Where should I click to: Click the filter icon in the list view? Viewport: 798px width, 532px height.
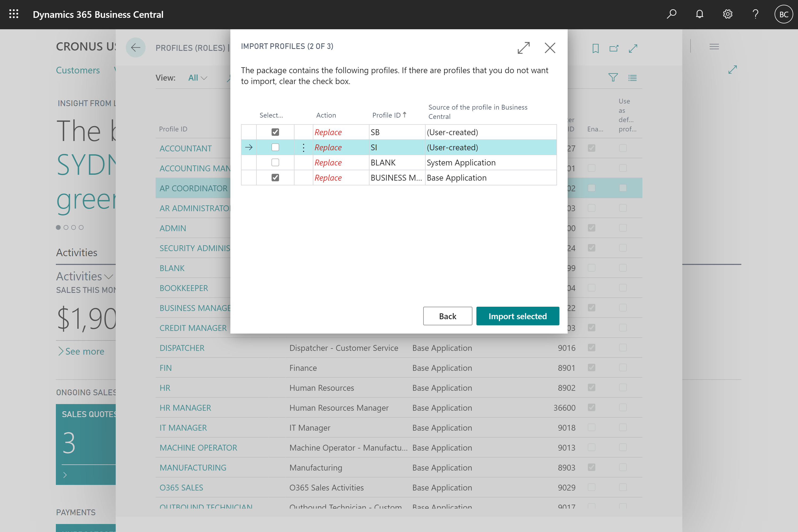click(x=613, y=77)
